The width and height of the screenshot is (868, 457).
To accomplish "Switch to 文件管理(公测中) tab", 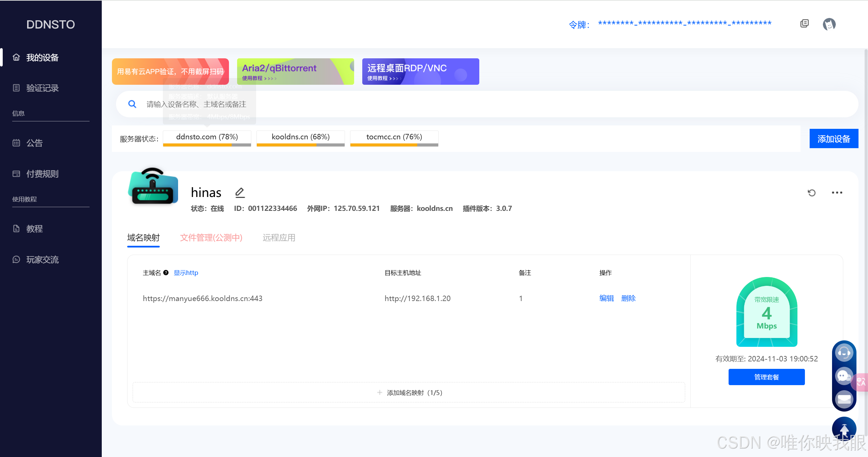I will [x=211, y=238].
